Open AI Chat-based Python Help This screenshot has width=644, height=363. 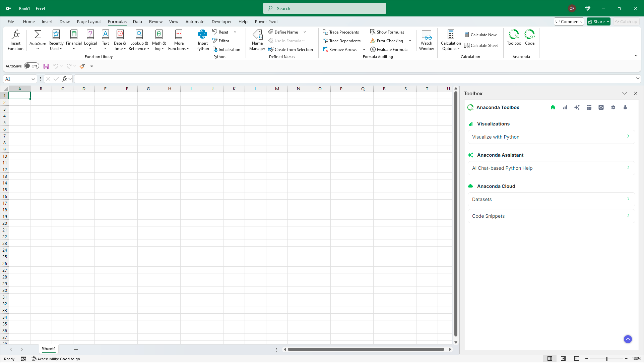tap(551, 168)
